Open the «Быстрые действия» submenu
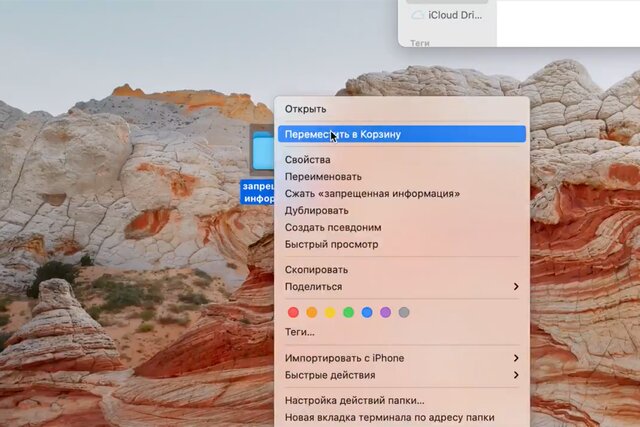Image resolution: width=640 pixels, height=427 pixels. pos(400,375)
